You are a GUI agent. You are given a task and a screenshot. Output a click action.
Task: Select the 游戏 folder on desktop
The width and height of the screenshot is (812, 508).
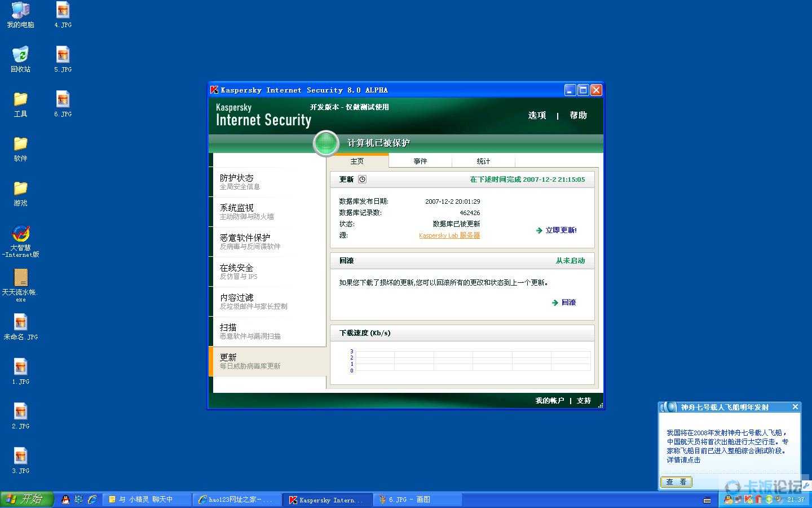[x=20, y=194]
